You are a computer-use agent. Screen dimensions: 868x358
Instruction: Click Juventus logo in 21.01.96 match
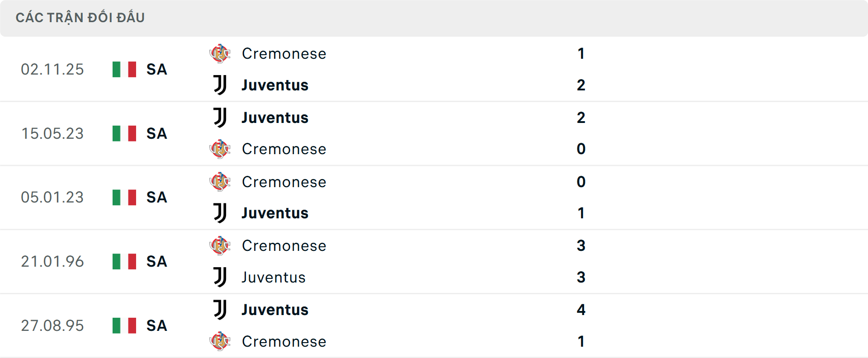coord(220,277)
